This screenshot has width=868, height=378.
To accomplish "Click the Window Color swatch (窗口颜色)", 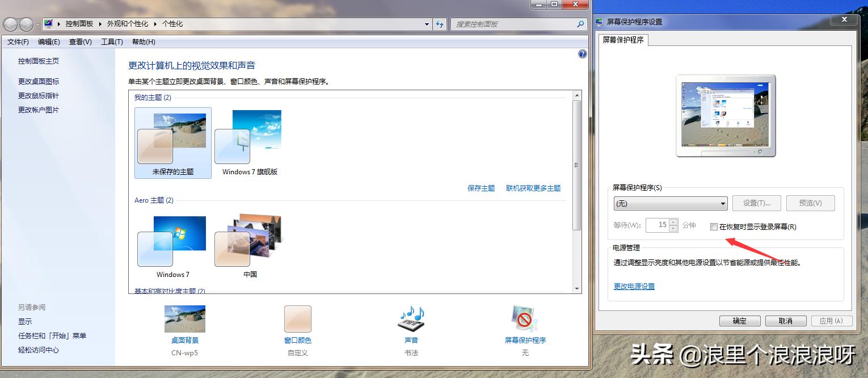I will coord(298,319).
